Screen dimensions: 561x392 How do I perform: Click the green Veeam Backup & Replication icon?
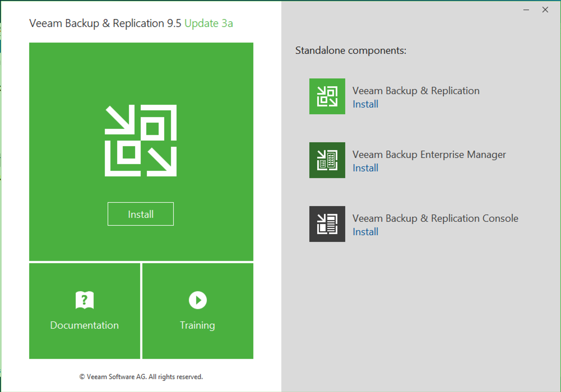(x=327, y=96)
